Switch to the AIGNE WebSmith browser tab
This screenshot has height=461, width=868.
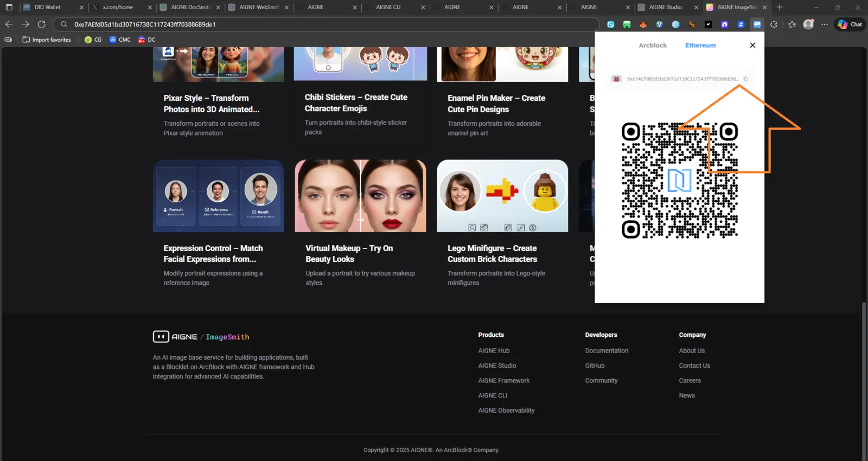coord(259,8)
